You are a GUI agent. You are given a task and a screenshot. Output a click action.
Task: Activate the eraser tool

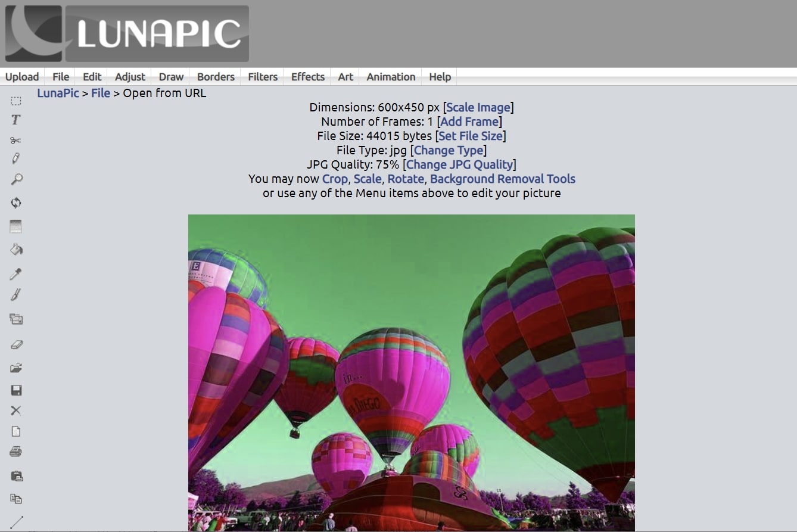coord(16,344)
